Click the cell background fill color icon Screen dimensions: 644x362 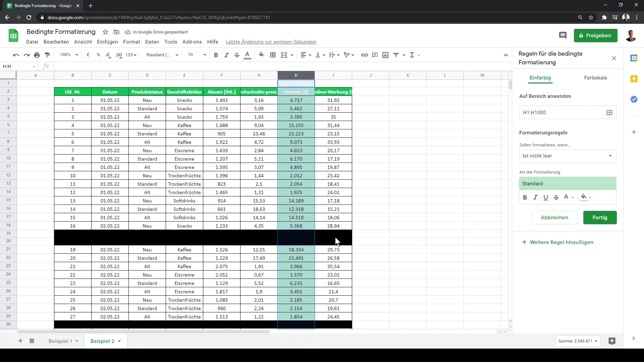261,55
